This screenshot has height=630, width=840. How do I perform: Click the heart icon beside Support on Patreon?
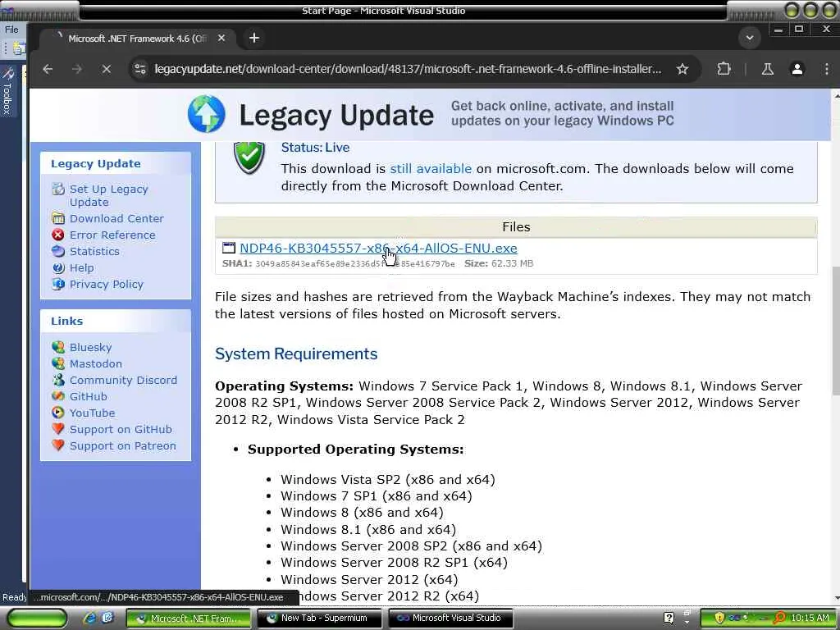pyautogui.click(x=58, y=445)
